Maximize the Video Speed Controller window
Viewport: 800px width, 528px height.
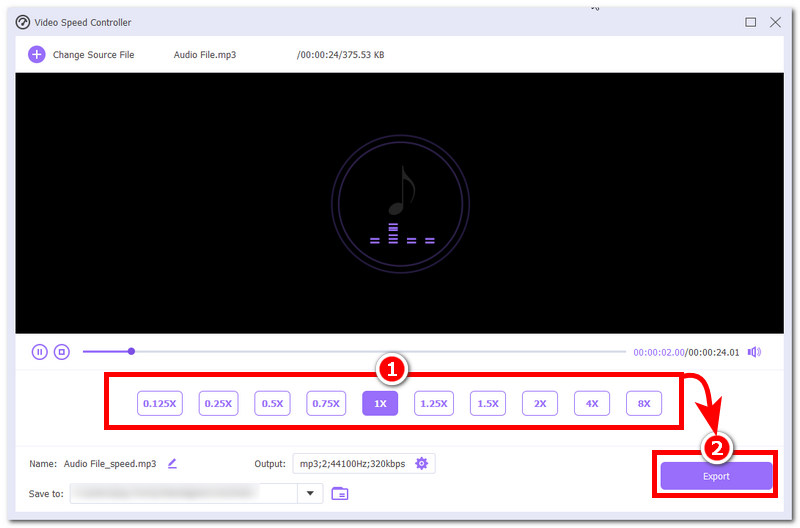tap(751, 22)
